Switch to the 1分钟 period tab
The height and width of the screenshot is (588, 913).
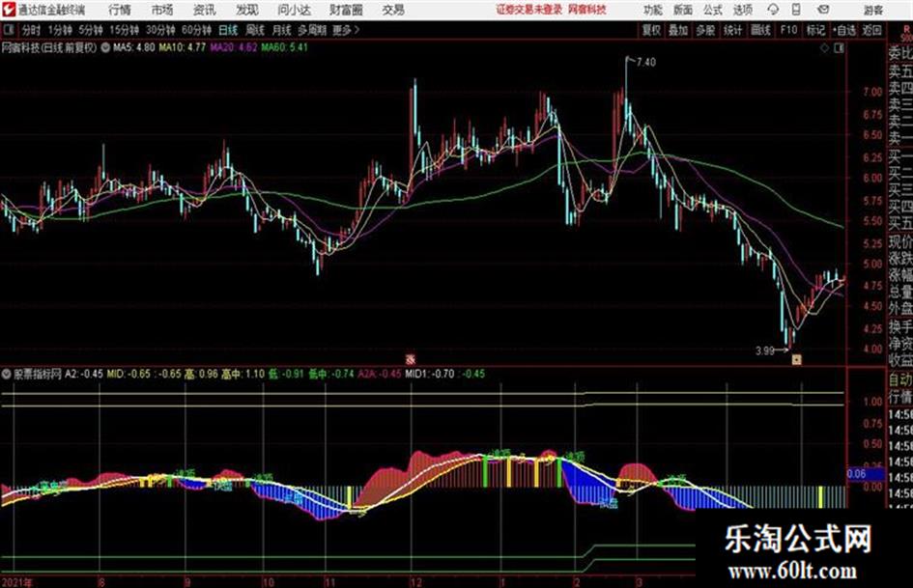tap(59, 30)
